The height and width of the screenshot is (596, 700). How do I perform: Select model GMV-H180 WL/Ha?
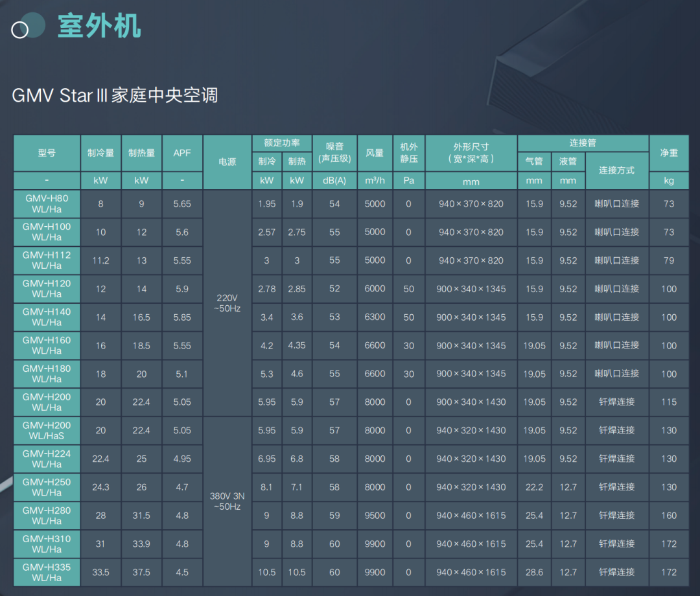coord(47,374)
